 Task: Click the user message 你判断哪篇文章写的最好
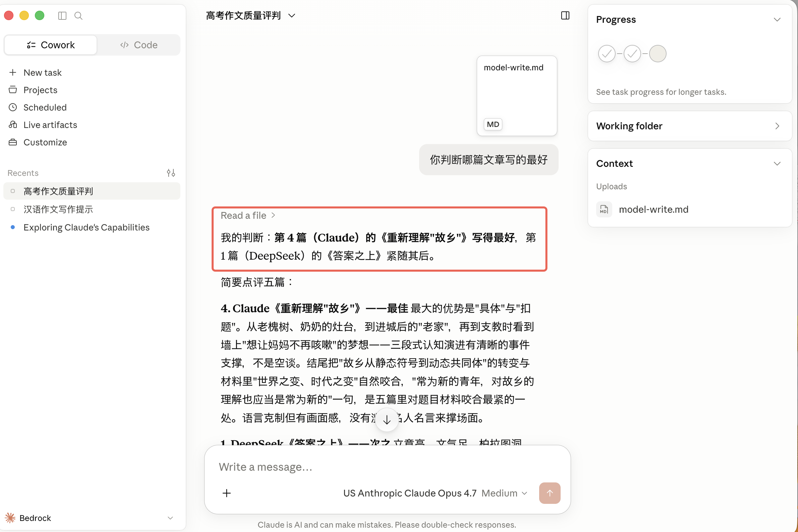tap(489, 159)
